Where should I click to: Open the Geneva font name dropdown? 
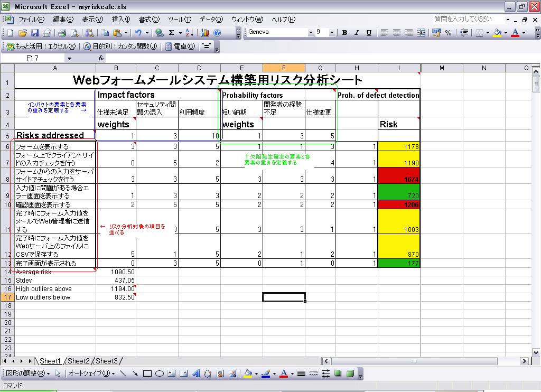coord(311,33)
